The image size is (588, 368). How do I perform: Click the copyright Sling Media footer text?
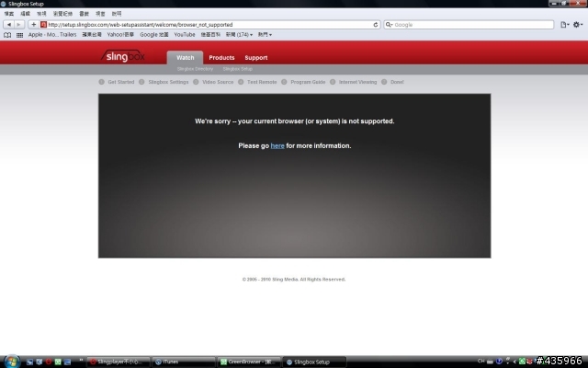coord(294,280)
